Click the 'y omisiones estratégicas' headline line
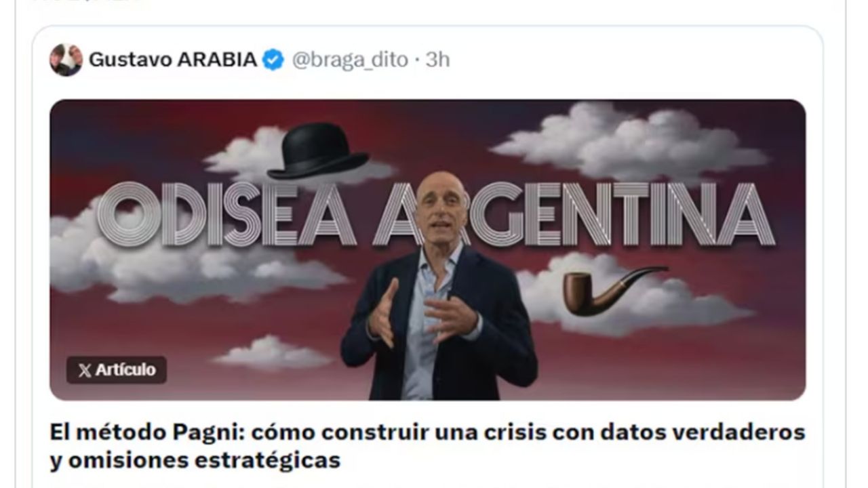868x488 pixels. click(x=195, y=461)
